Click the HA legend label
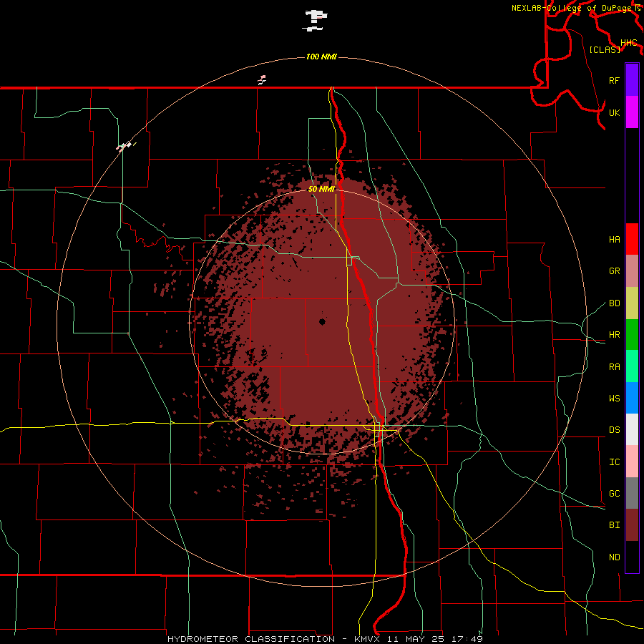 (x=614, y=239)
